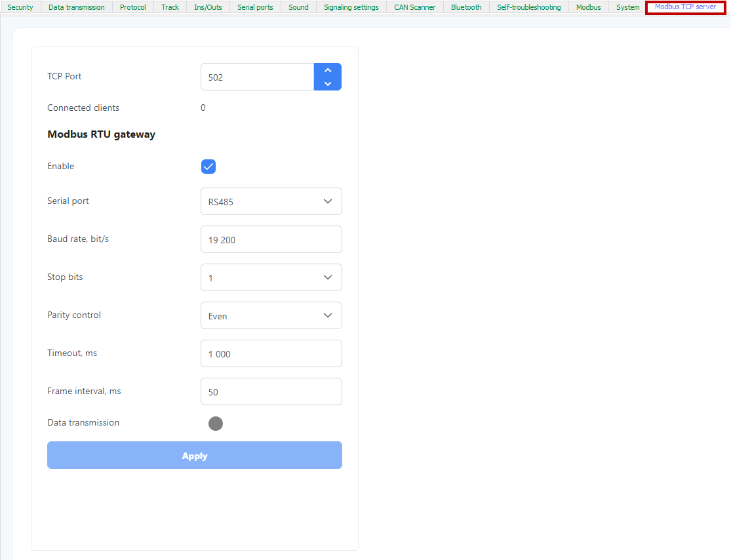Switch to the Modbus tab
The width and height of the screenshot is (731, 560).
pos(588,7)
